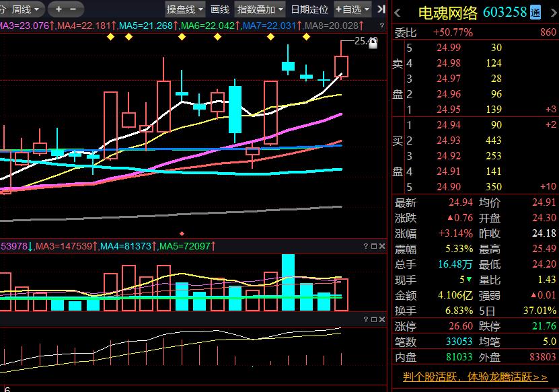Click the 内盘 value 81033

coord(459,357)
